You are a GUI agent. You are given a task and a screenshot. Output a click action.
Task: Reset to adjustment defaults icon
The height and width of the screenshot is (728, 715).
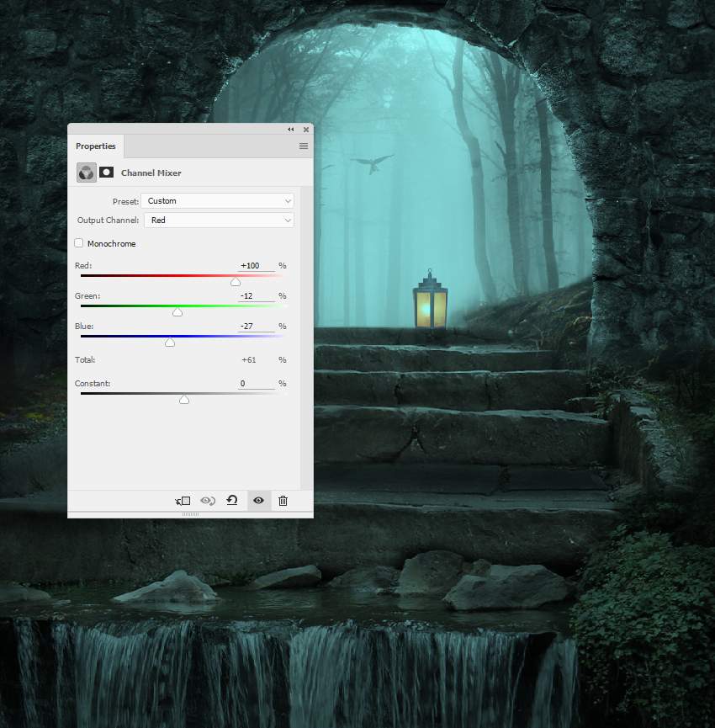tap(232, 501)
